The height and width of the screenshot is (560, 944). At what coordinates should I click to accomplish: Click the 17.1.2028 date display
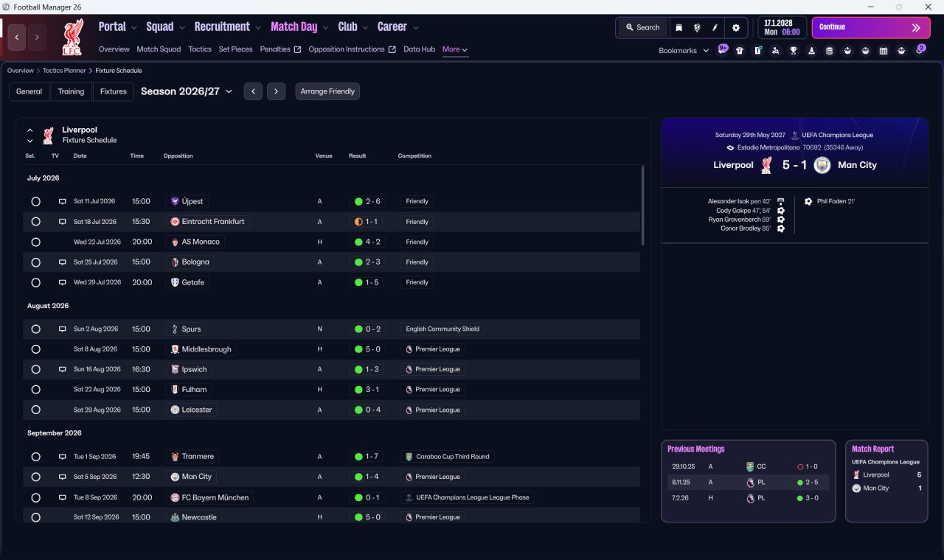(x=782, y=28)
